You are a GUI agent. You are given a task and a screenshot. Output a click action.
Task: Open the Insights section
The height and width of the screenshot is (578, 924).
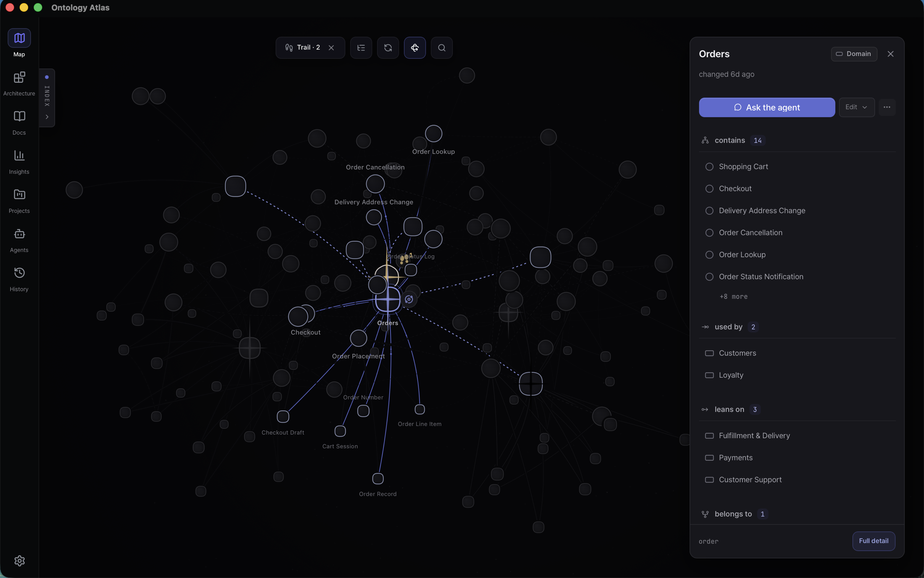coord(19,162)
